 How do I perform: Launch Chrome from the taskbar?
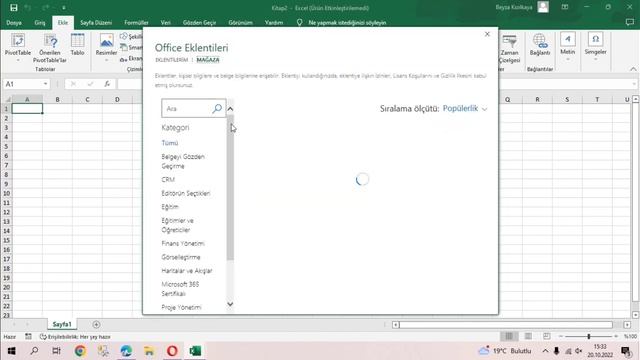point(80,351)
